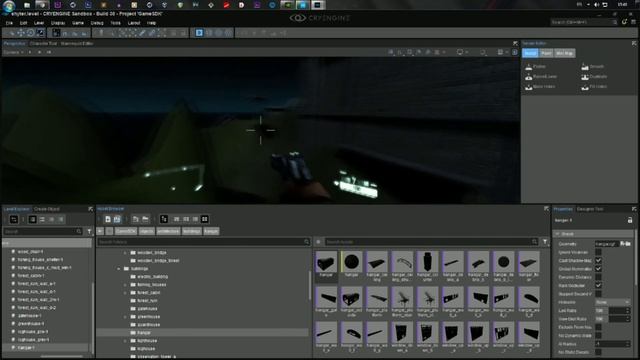
Task: Select the Raise/Lower terrain brush
Action: pos(541,77)
